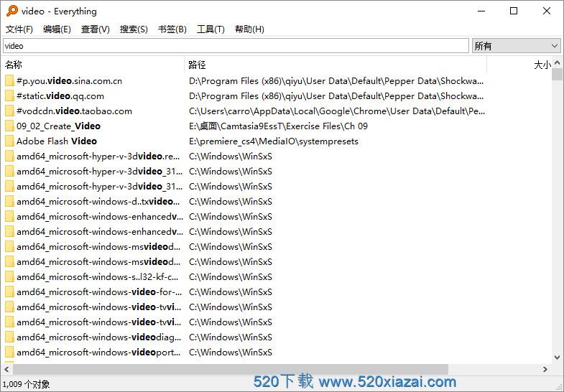The height and width of the screenshot is (392, 564).
Task: Select the #p.you.video.sina.com.cn file name
Action: click(70, 81)
